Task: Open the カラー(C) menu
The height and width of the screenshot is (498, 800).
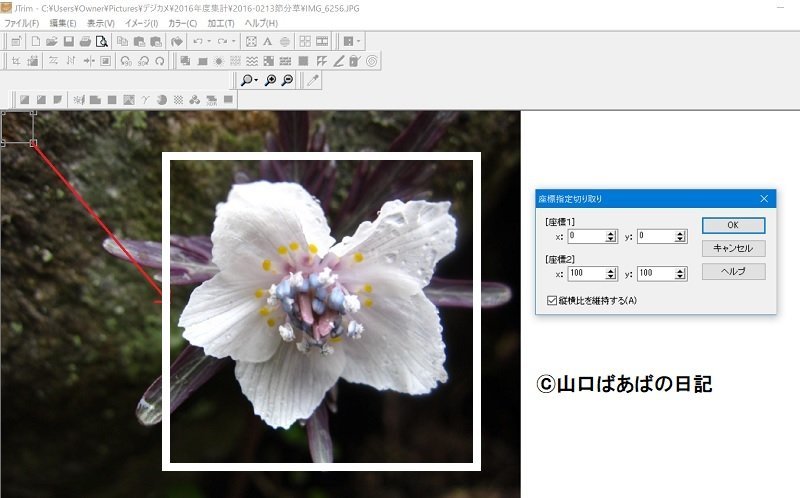Action: tap(182, 23)
